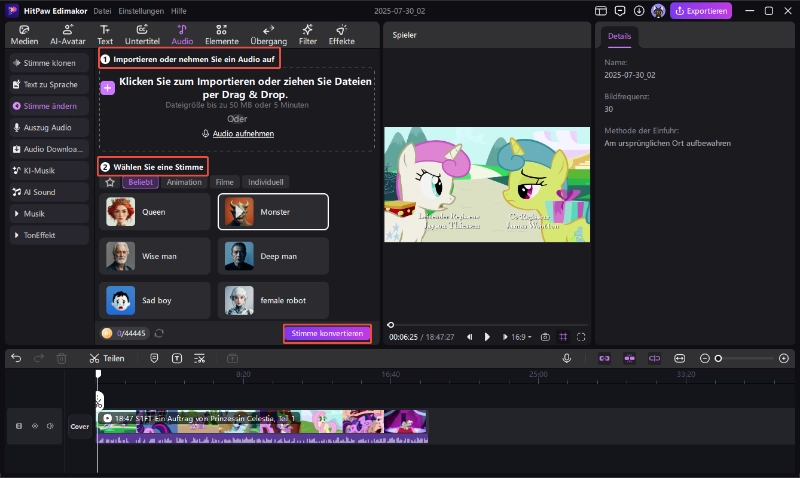Undo the last action
800x478 pixels.
(x=16, y=358)
